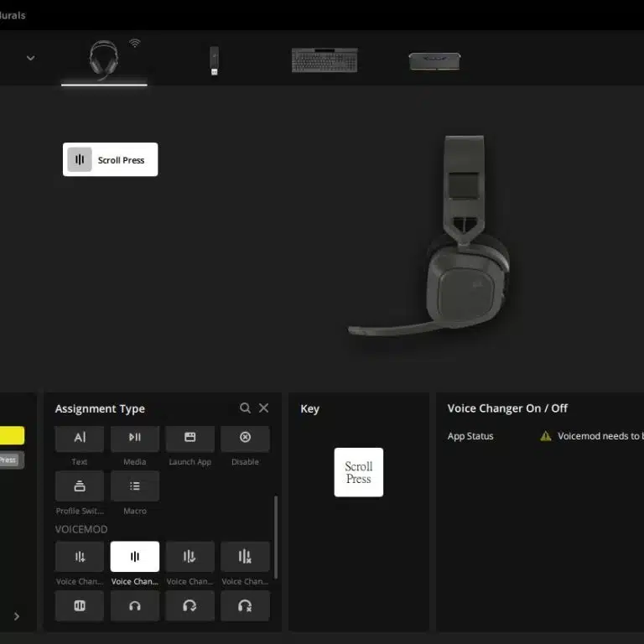Choose the Media assignment type
Viewport: 644px width, 644px height.
(135, 438)
